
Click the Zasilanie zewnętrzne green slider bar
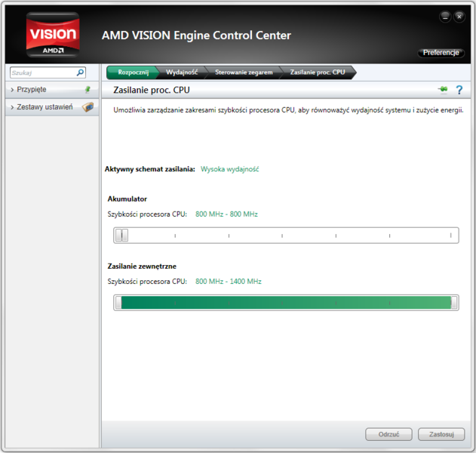point(286,303)
